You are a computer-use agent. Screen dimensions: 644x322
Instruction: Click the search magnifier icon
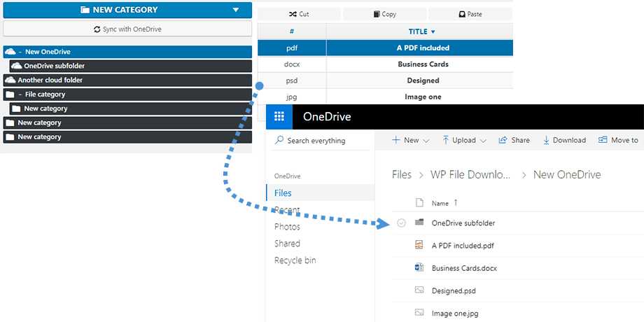tap(279, 141)
